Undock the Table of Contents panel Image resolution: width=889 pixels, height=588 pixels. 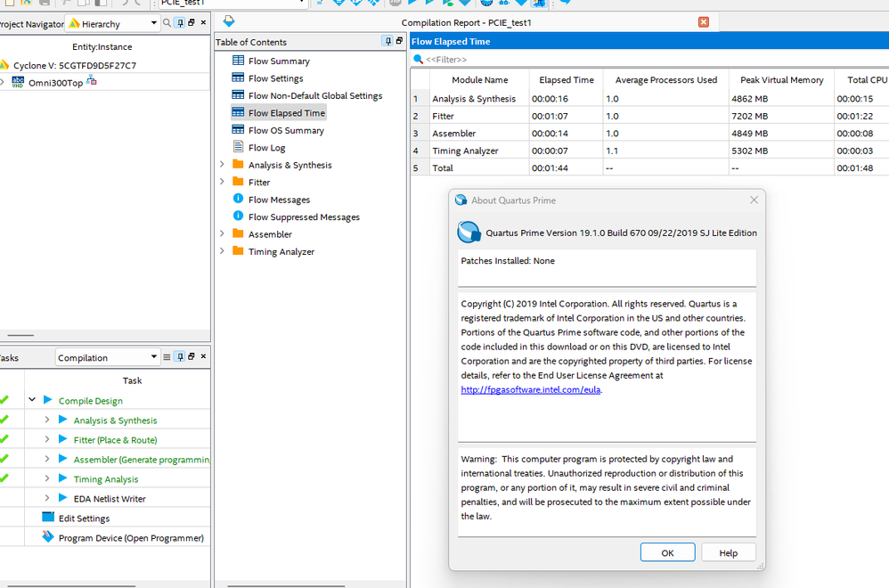399,41
